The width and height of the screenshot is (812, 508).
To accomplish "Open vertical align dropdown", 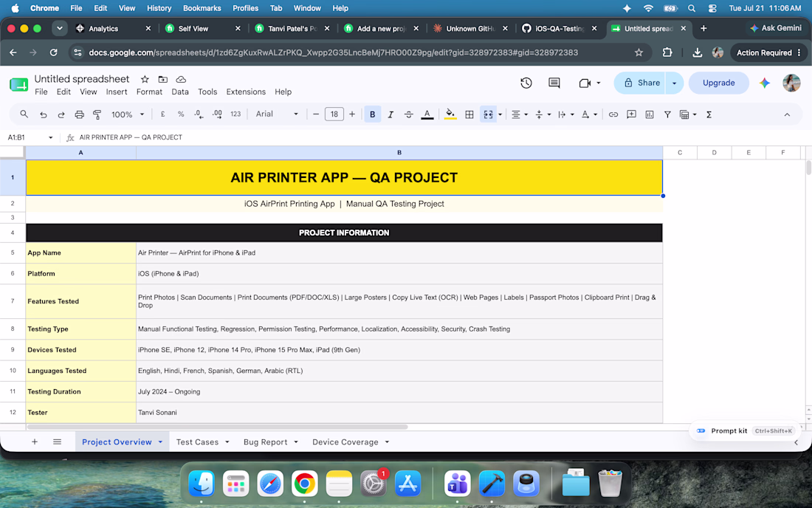I will point(543,114).
